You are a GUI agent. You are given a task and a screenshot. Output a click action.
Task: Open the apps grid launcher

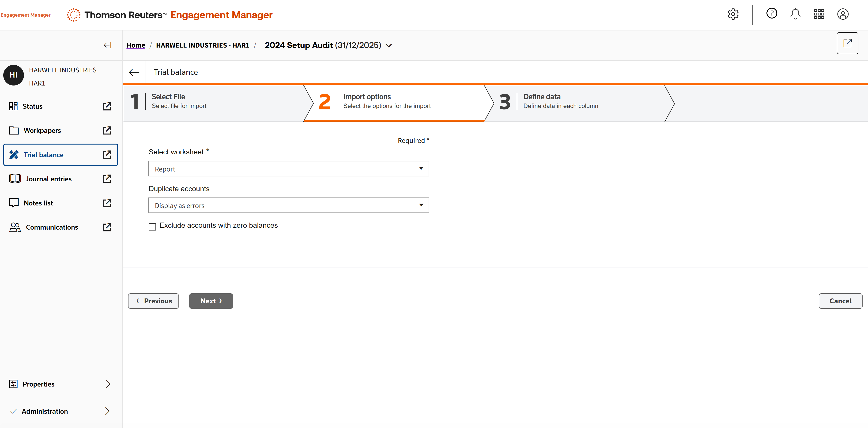click(x=819, y=14)
